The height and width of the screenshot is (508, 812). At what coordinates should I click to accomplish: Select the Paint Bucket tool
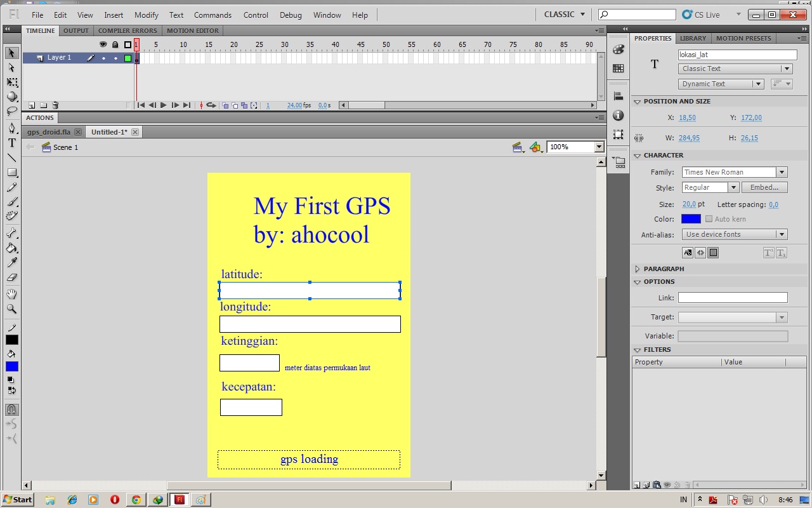point(11,248)
